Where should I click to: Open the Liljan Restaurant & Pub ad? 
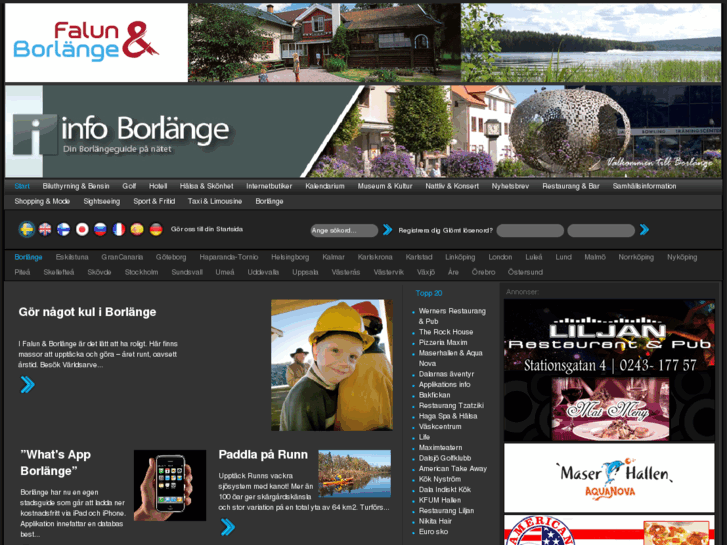(x=609, y=370)
